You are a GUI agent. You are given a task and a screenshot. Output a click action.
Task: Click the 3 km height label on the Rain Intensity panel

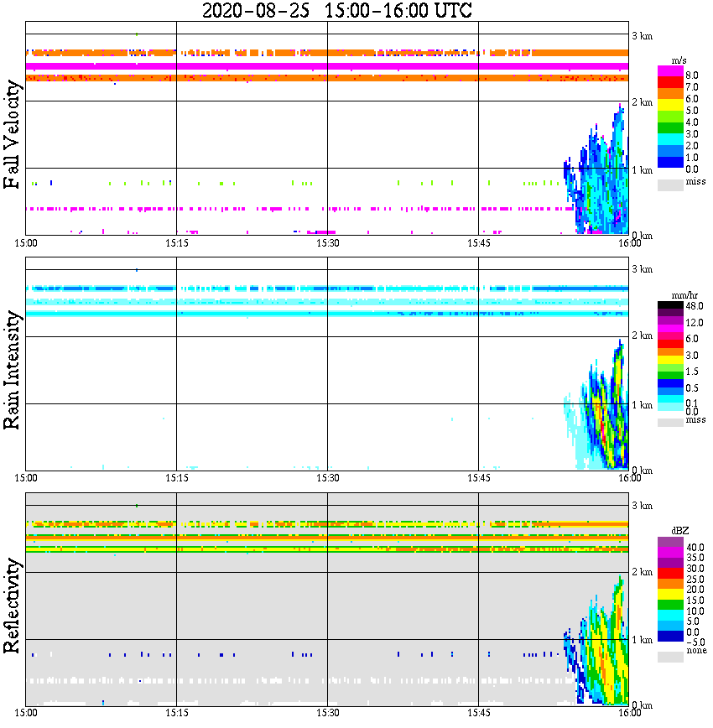[x=643, y=269]
